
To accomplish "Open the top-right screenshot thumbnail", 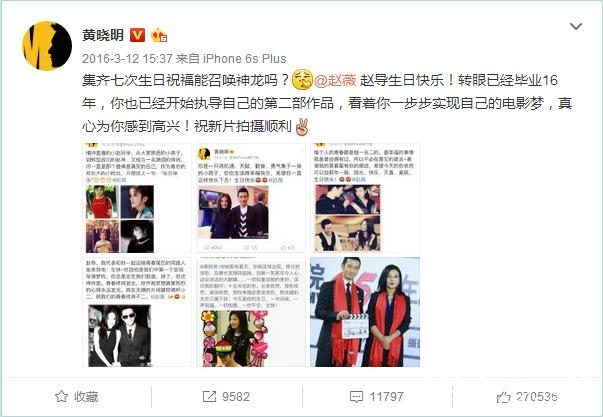I will pyautogui.click(x=365, y=198).
